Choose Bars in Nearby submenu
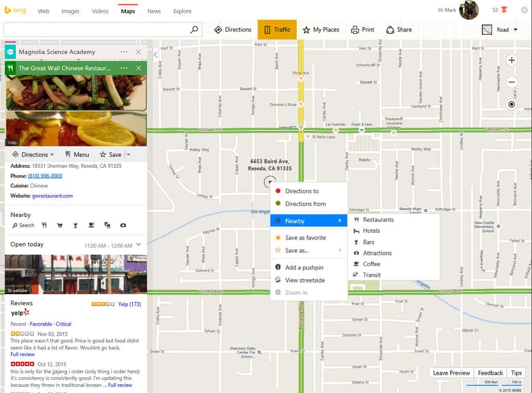Image resolution: width=532 pixels, height=393 pixels. [x=393, y=242]
